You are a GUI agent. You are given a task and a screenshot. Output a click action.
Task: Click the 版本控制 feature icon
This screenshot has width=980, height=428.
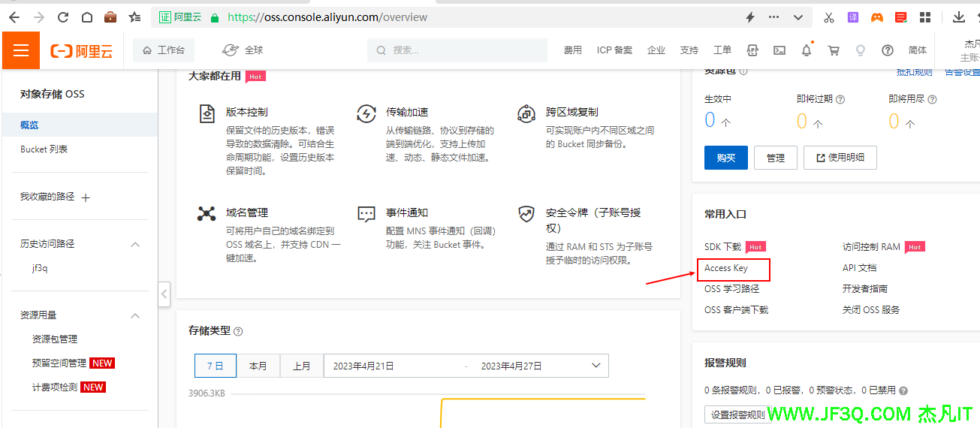tap(207, 113)
